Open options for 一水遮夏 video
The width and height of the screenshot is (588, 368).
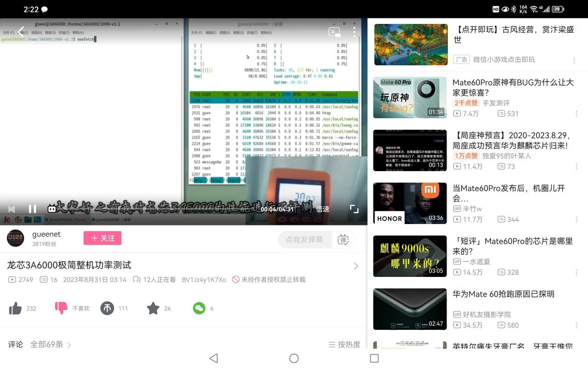577,272
